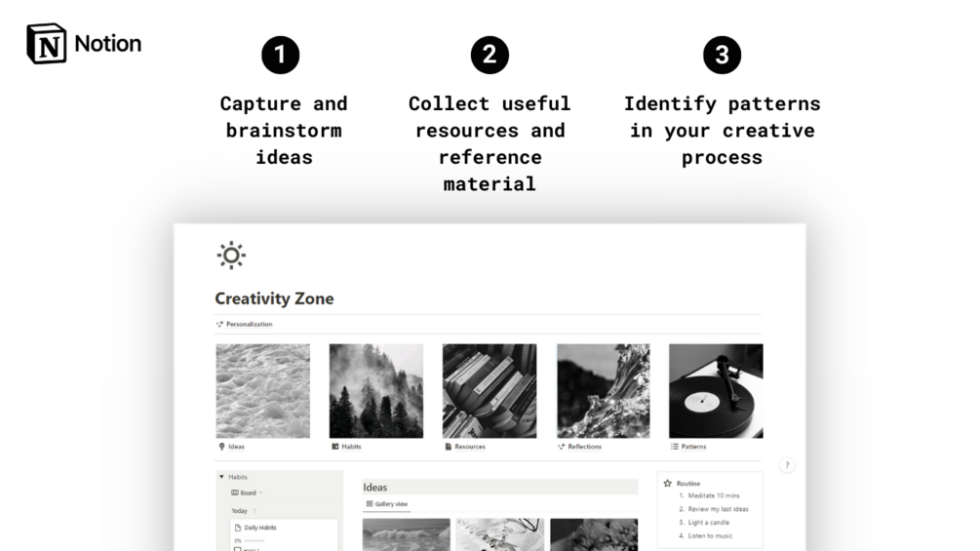Screen dimensions: 980x551
Task: Click the Notion logo icon
Action: pos(46,44)
